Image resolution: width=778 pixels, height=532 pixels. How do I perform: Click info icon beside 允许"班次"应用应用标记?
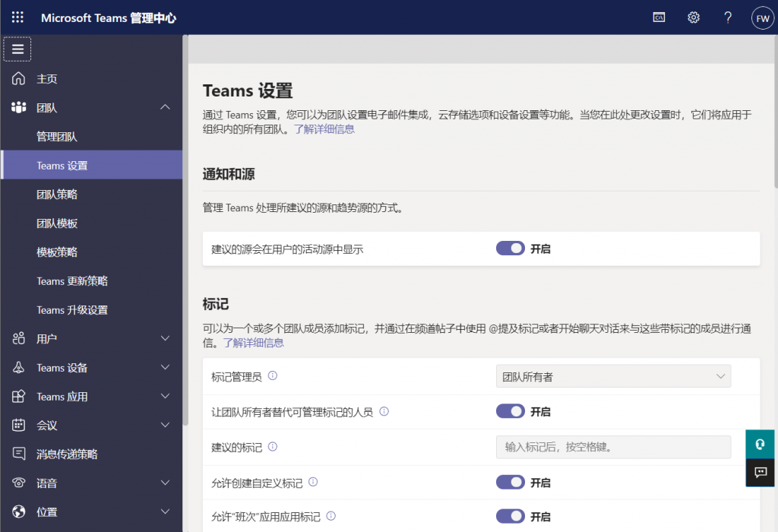click(331, 516)
